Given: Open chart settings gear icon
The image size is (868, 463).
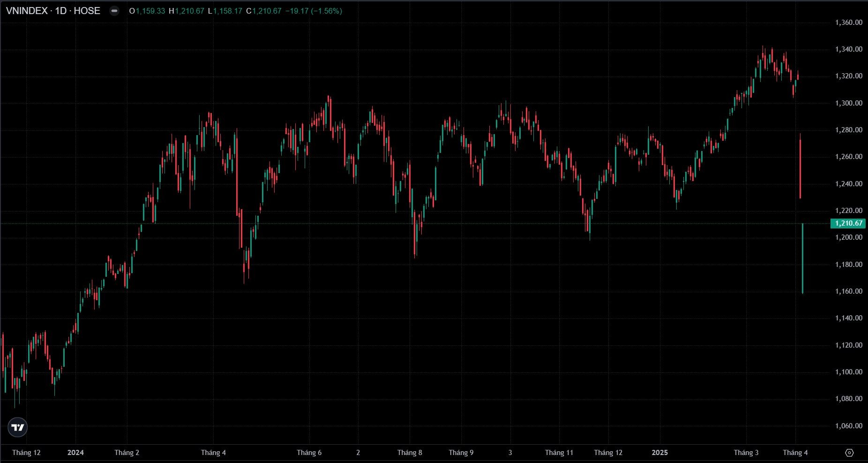Looking at the screenshot, I should click(849, 453).
